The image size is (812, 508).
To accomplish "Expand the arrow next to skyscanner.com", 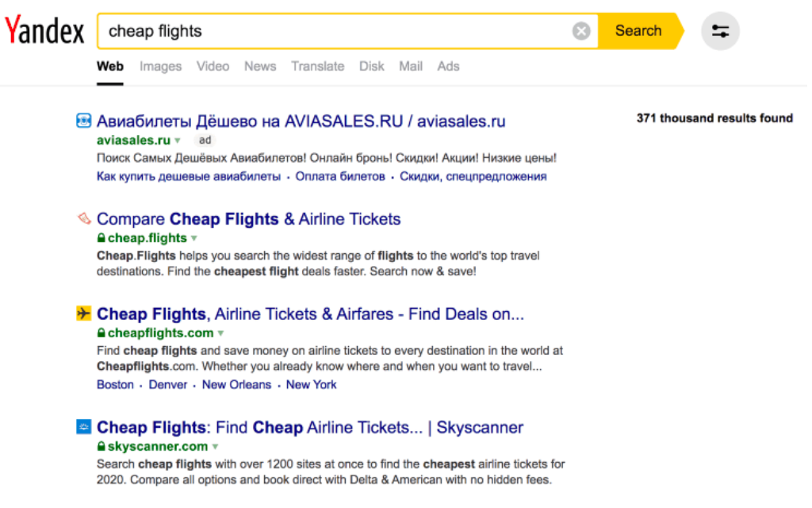I will click(215, 447).
